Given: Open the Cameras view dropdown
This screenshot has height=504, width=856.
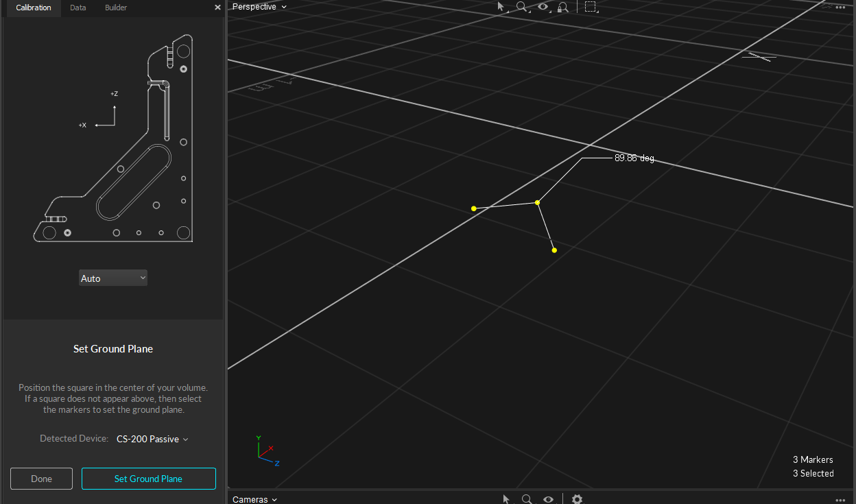Looking at the screenshot, I should 254,499.
